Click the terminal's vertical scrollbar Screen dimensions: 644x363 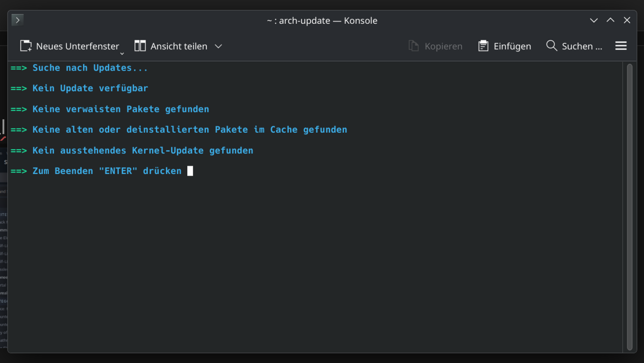[629, 207]
